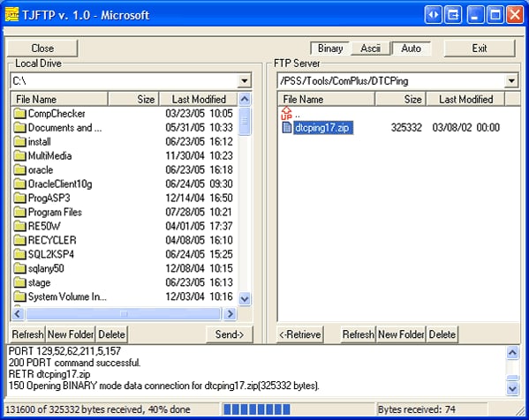Click status text "Bytes received: 74"
Viewport: 529px width, 420px height.
417,409
